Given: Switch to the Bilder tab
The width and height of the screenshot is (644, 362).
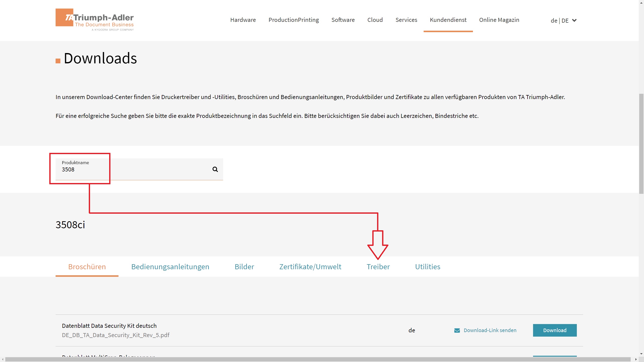Looking at the screenshot, I should pyautogui.click(x=244, y=266).
